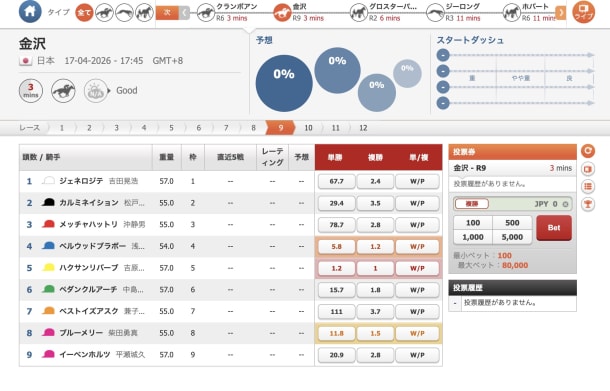Click black jockey cap of カルミネイション
The width and height of the screenshot is (610, 391).
pyautogui.click(x=48, y=202)
